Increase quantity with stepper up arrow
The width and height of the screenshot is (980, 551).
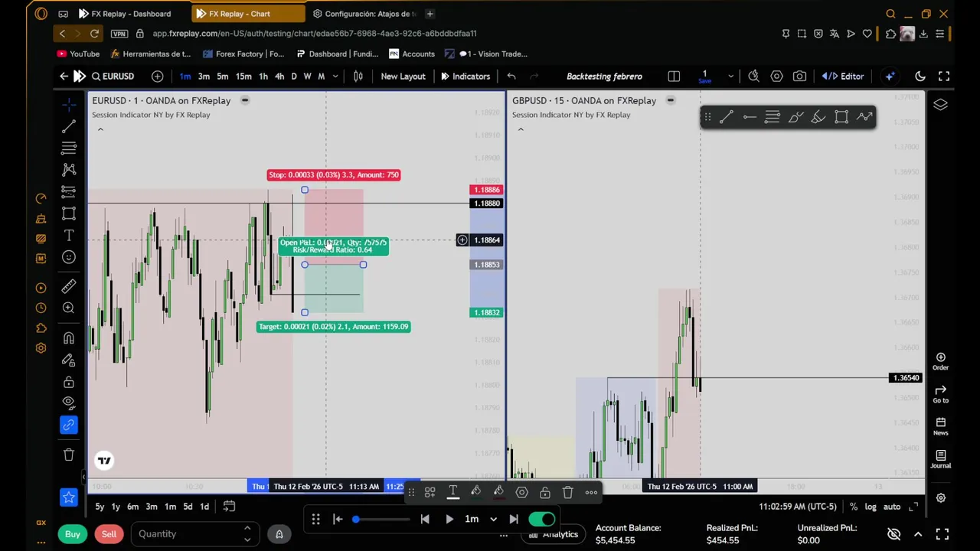[x=247, y=529]
